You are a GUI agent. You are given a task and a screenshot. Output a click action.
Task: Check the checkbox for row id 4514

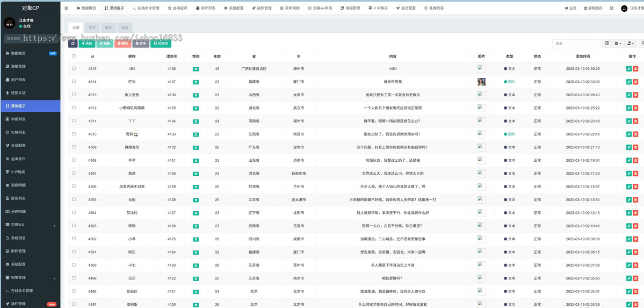point(74,81)
